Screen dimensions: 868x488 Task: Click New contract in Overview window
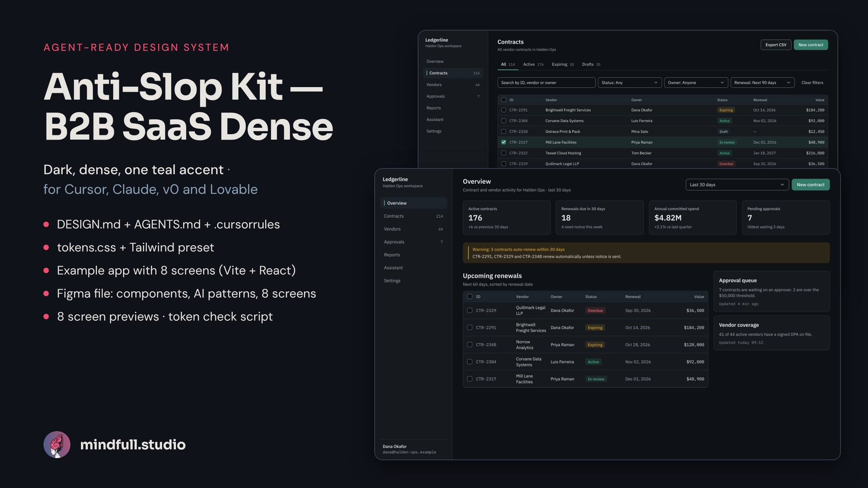(x=810, y=185)
